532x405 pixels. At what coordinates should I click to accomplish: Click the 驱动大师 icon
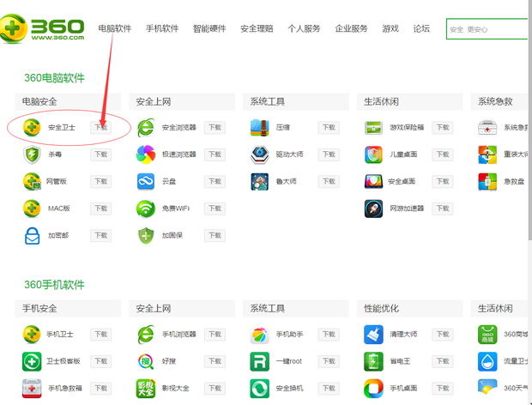click(260, 154)
